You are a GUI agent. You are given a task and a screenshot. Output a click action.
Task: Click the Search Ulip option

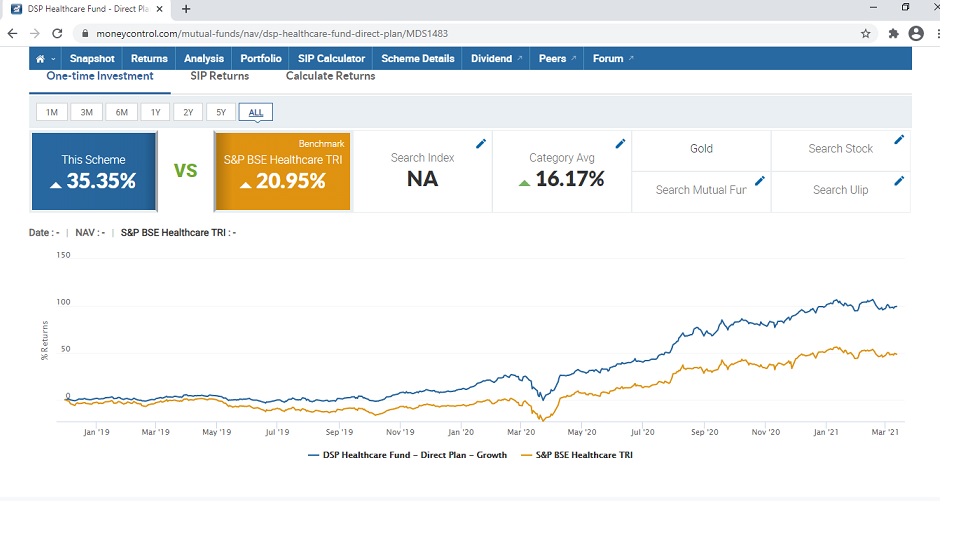[840, 190]
